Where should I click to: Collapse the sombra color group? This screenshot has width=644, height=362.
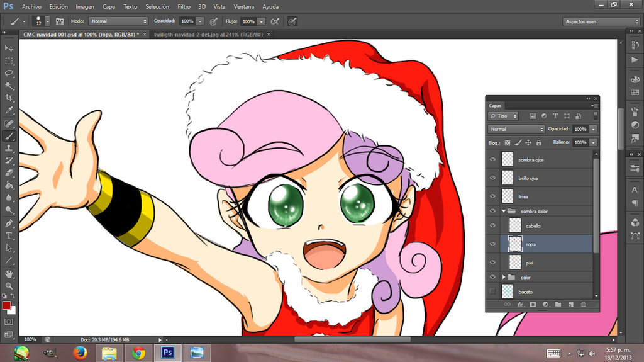click(504, 211)
